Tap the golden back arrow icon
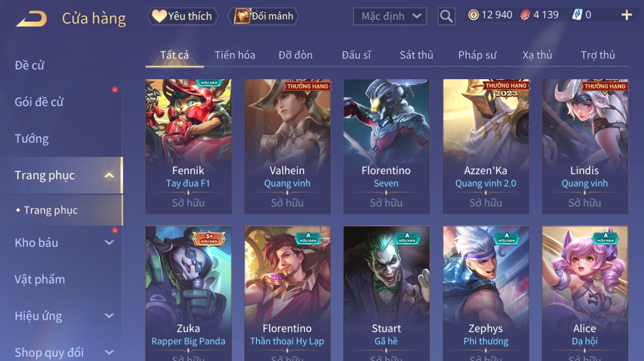644x361 pixels. tap(31, 19)
